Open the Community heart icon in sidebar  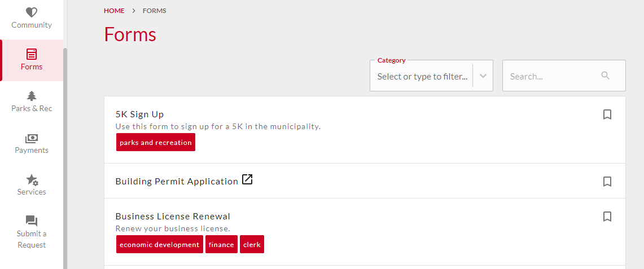(32, 12)
